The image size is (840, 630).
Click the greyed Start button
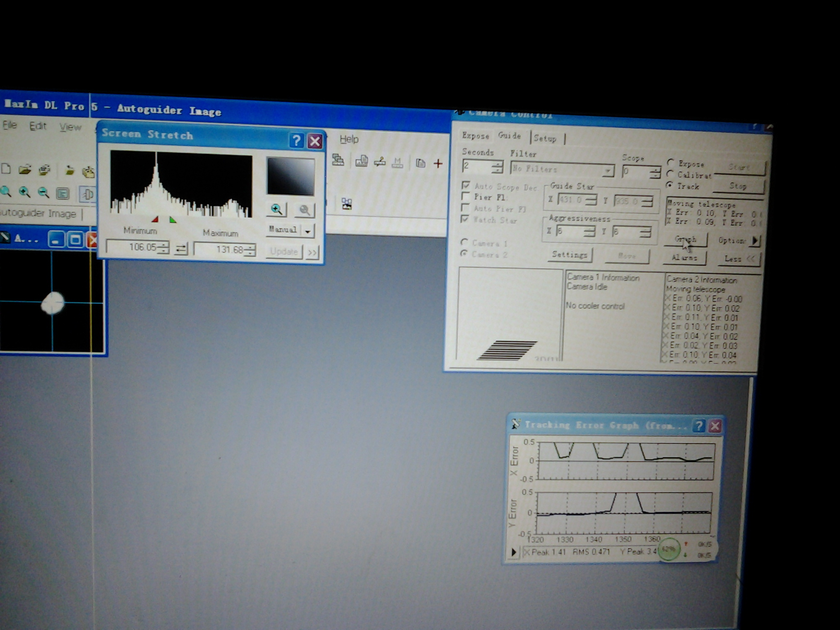click(x=740, y=167)
